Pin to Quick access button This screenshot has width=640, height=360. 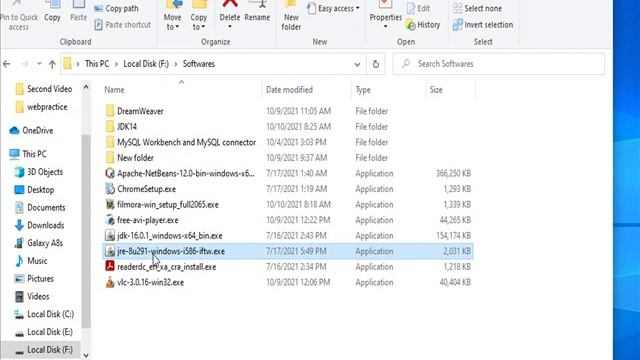tap(19, 16)
